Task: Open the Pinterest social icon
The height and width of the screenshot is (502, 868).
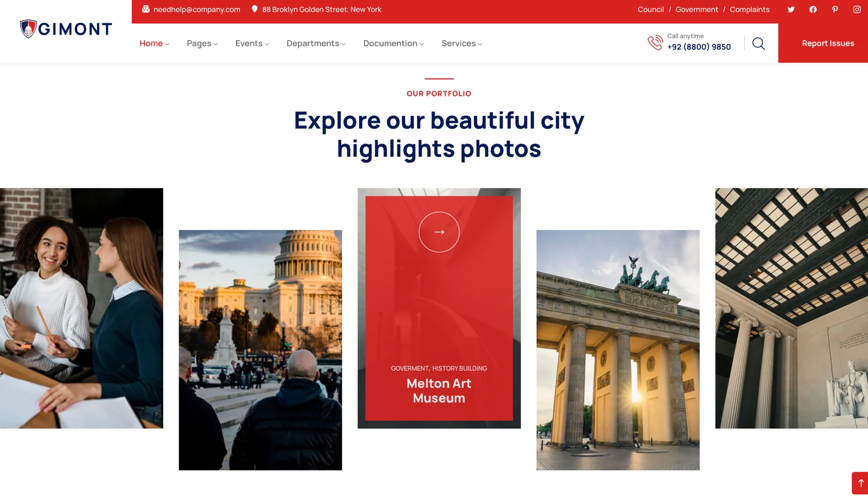Action: (x=835, y=9)
